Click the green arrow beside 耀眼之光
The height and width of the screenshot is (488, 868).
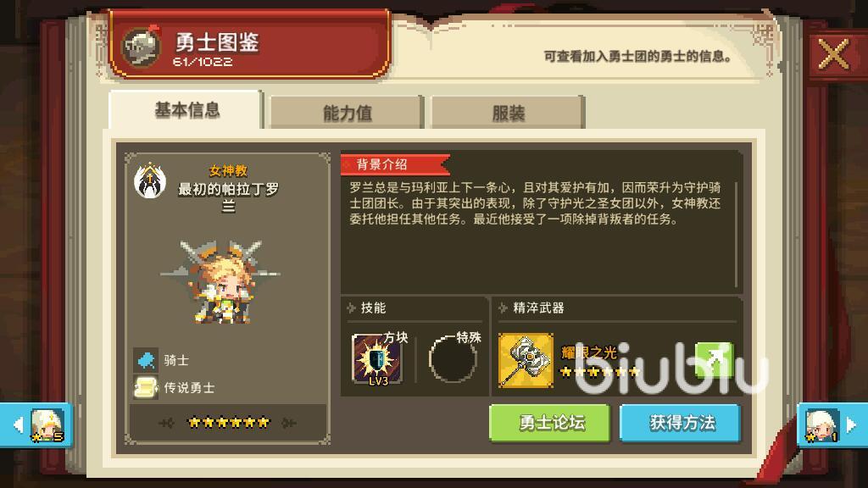pos(714,359)
